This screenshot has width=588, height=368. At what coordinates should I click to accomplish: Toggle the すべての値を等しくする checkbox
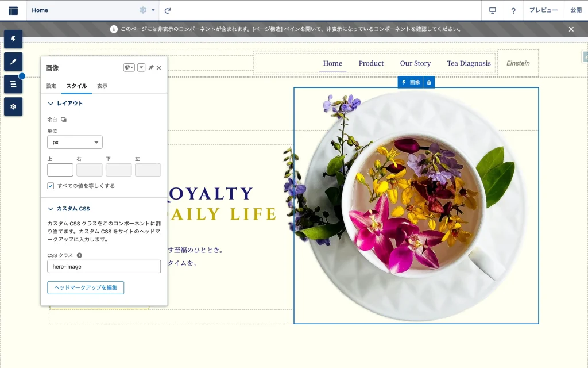pos(51,186)
